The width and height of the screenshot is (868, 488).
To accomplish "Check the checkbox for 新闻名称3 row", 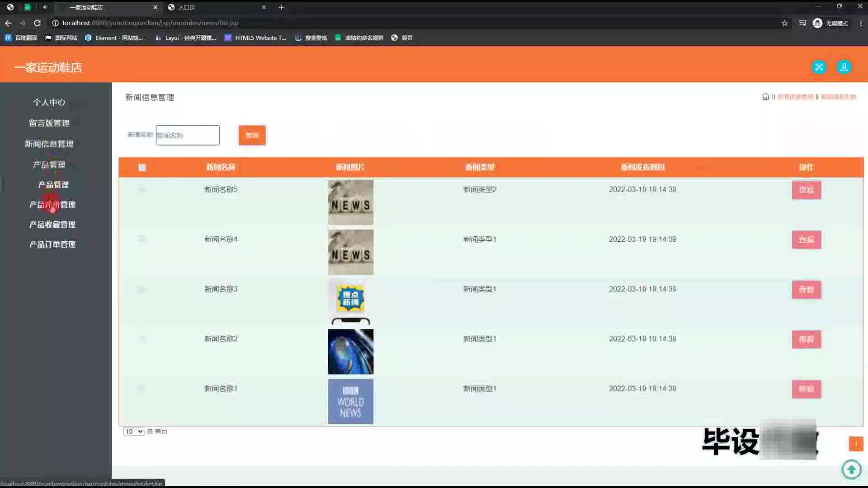I will [142, 289].
